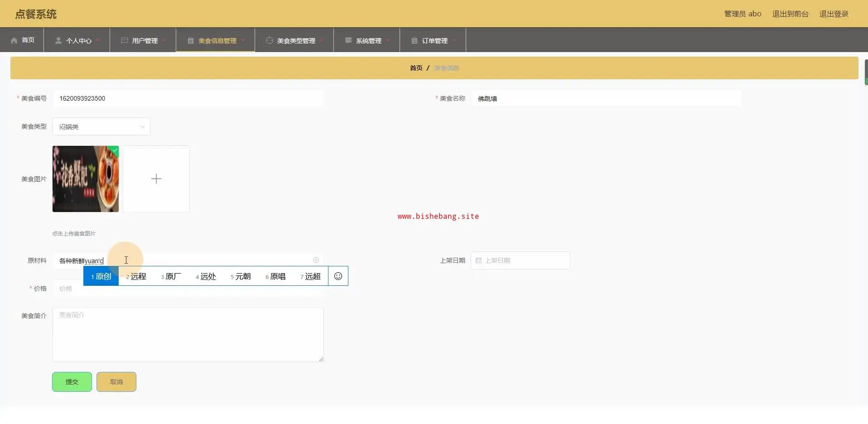Click the uploaded food image thumbnail
The height and width of the screenshot is (424, 868).
click(86, 179)
